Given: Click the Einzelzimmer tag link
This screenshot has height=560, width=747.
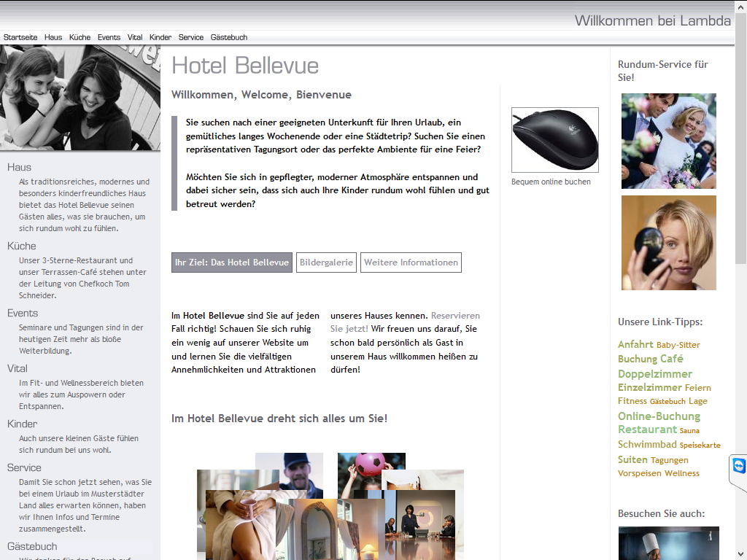Looking at the screenshot, I should (650, 388).
